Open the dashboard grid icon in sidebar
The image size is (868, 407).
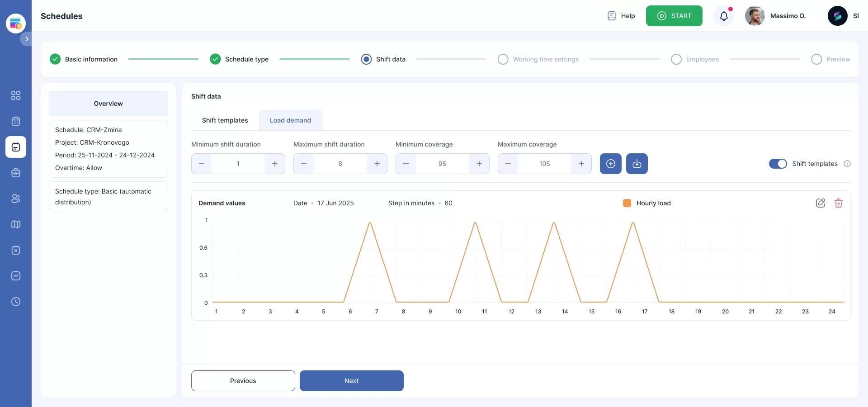tap(16, 95)
